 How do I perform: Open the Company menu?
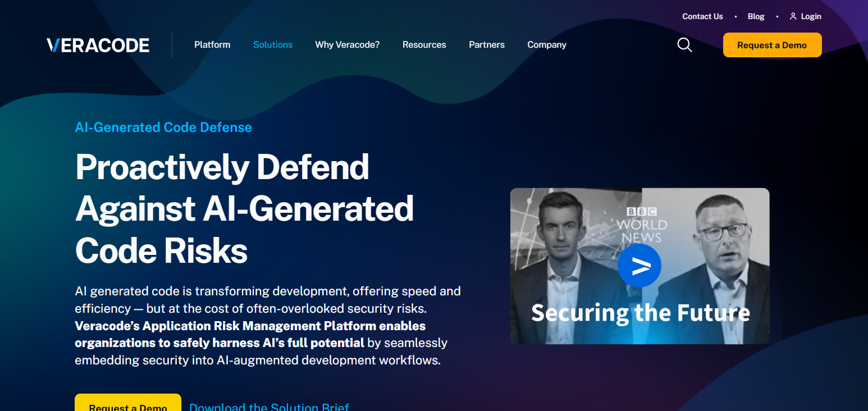tap(547, 45)
